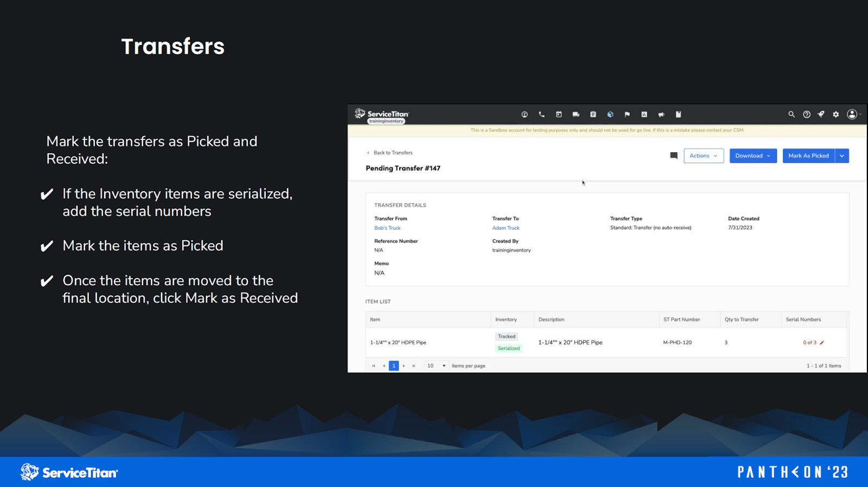The height and width of the screenshot is (487, 868).
Task: Click 0 of 3 serial numbers link
Action: click(x=809, y=343)
